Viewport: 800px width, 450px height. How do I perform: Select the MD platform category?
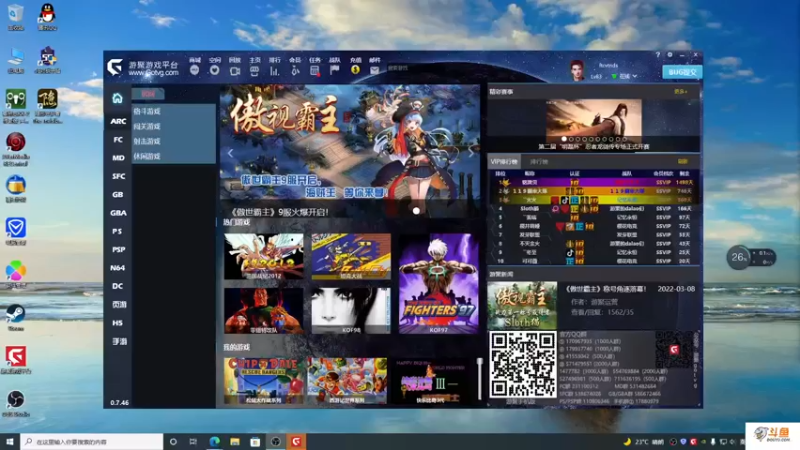[118, 158]
